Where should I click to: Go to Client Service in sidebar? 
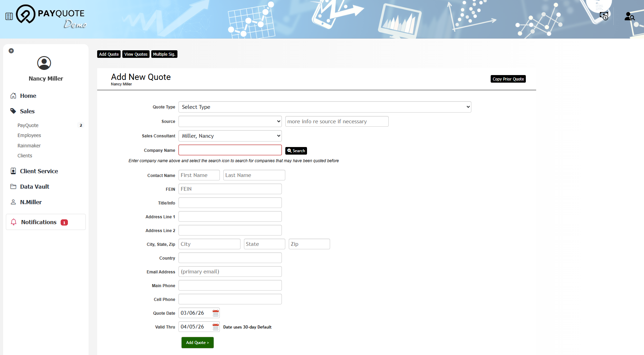[x=39, y=171]
